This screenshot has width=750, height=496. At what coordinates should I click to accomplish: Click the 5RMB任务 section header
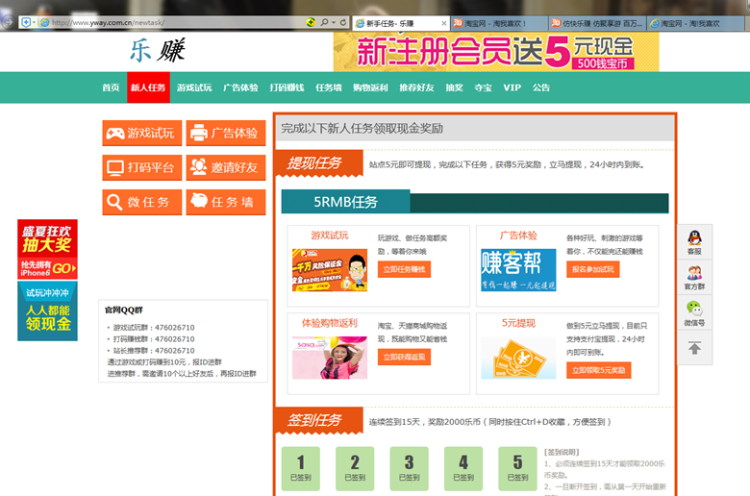point(346,202)
